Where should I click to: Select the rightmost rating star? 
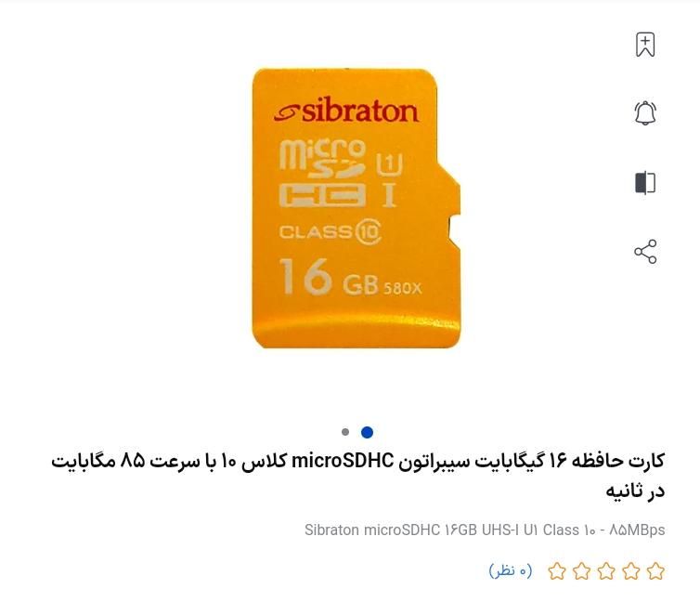(x=655, y=571)
